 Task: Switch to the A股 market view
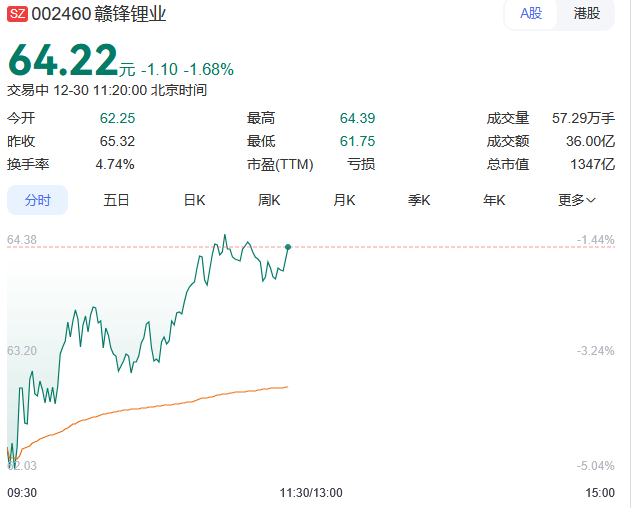point(530,14)
